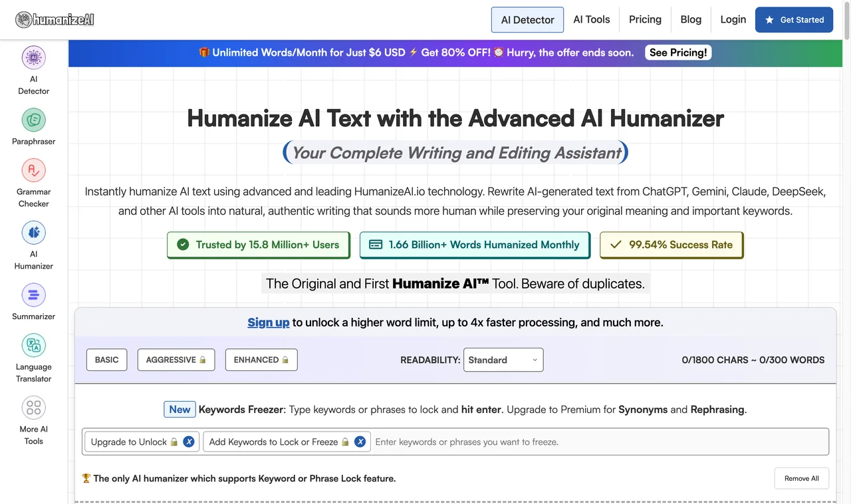The height and width of the screenshot is (504, 851).
Task: Click the New badge beside Keywords Freezer
Action: [x=180, y=410]
